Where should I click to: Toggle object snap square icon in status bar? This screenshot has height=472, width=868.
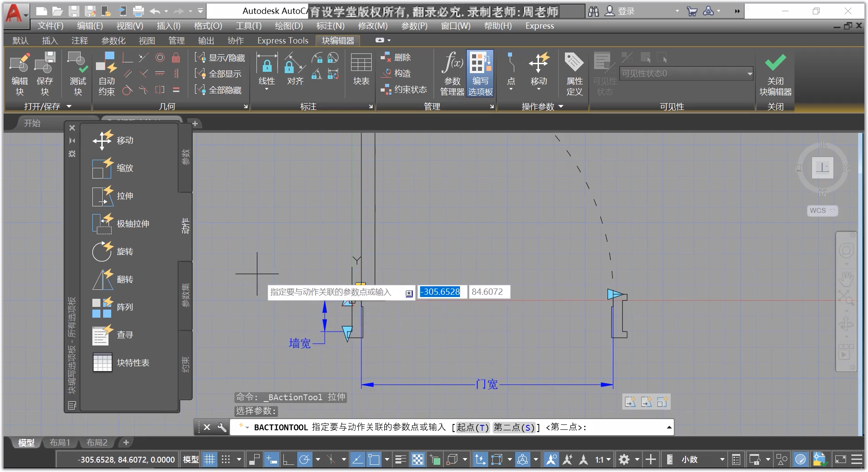(374, 459)
